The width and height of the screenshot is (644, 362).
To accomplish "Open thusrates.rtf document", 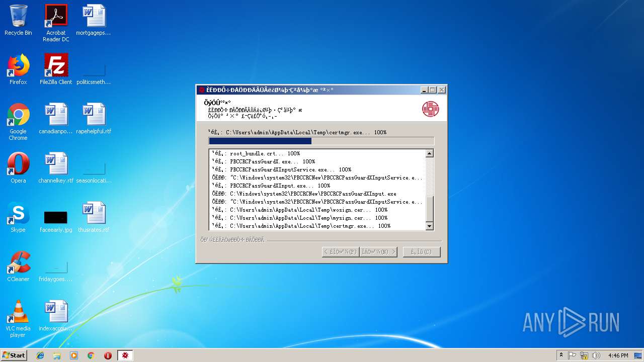I will tap(94, 218).
